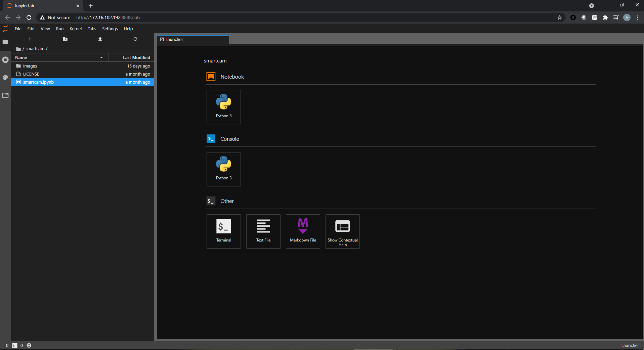The height and width of the screenshot is (350, 644).
Task: Collapse the file browser with the folder icon
Action: coord(5,42)
